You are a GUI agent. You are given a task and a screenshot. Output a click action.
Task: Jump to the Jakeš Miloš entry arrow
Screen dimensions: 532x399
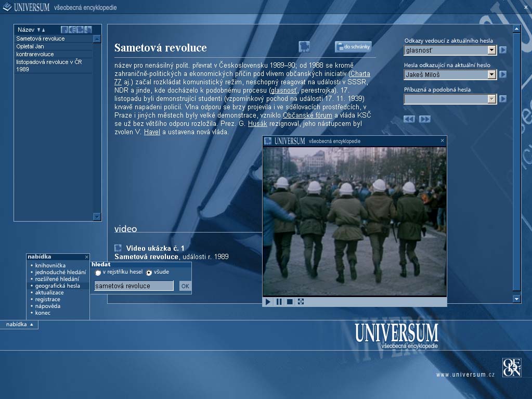tap(503, 74)
